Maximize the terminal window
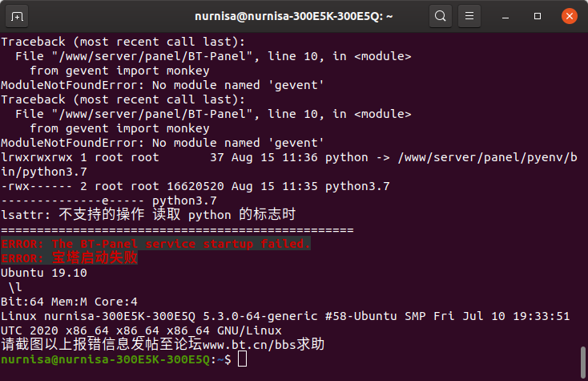Viewport: 588px width, 381px height. pyautogui.click(x=538, y=16)
